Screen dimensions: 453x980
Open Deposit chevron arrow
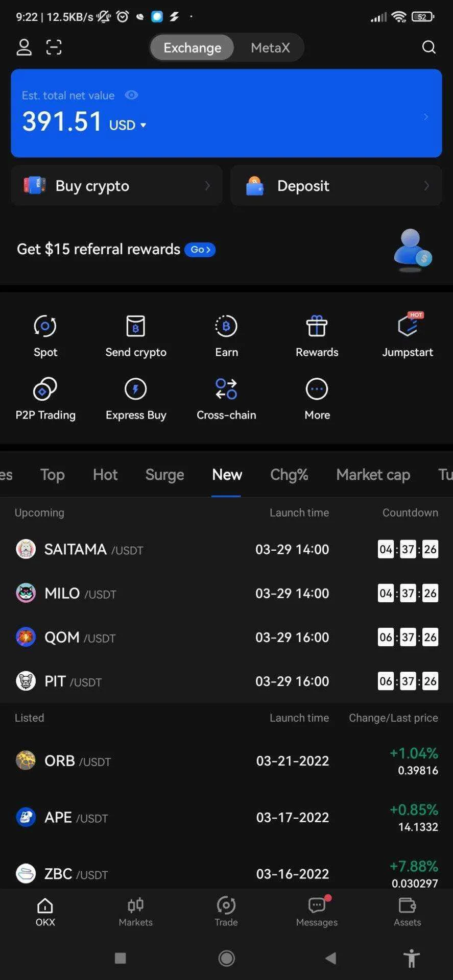426,186
